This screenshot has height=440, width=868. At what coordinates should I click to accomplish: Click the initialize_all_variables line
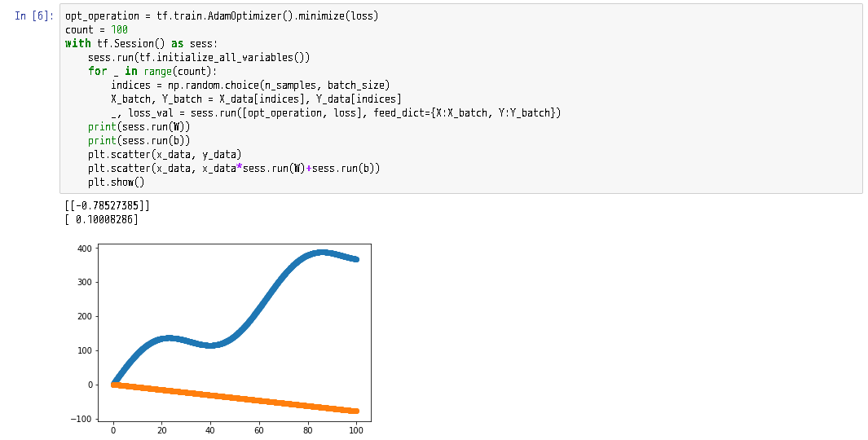point(199,57)
